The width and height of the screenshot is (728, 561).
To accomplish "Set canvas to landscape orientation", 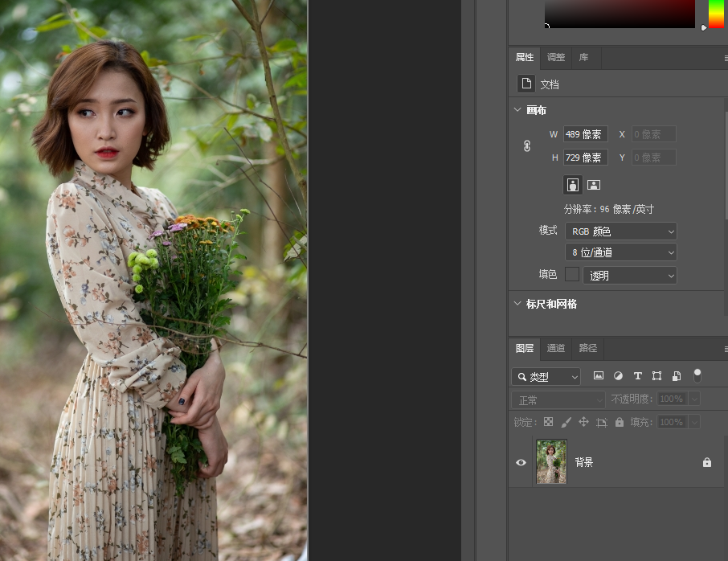I will coord(594,185).
